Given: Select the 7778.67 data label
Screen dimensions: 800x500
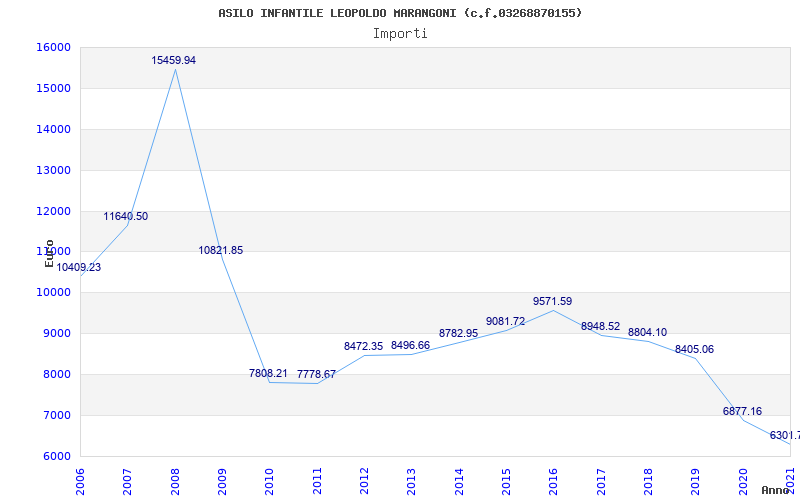Looking at the screenshot, I should click(316, 374).
